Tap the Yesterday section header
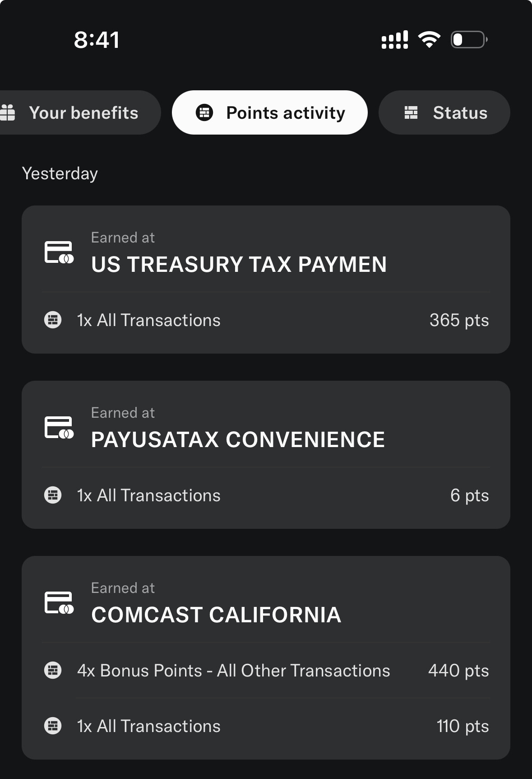This screenshot has width=532, height=779. click(60, 174)
